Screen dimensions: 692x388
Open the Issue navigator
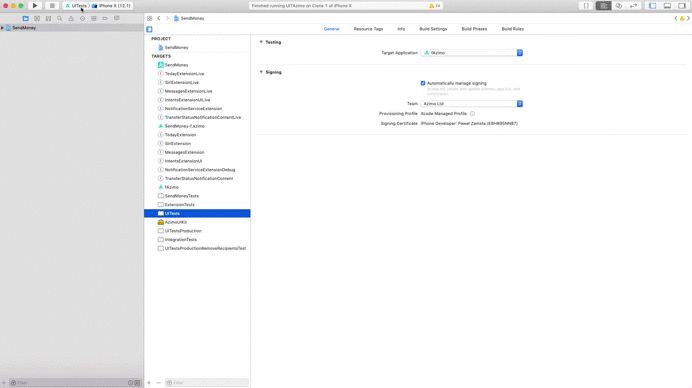click(71, 19)
